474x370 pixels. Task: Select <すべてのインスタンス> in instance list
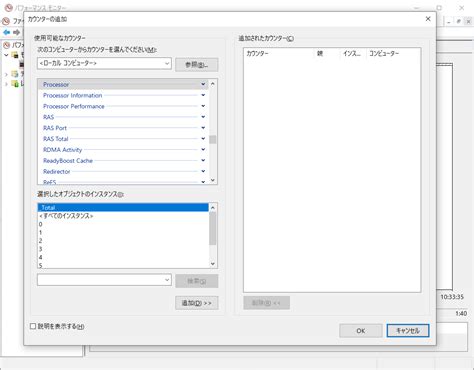123,216
